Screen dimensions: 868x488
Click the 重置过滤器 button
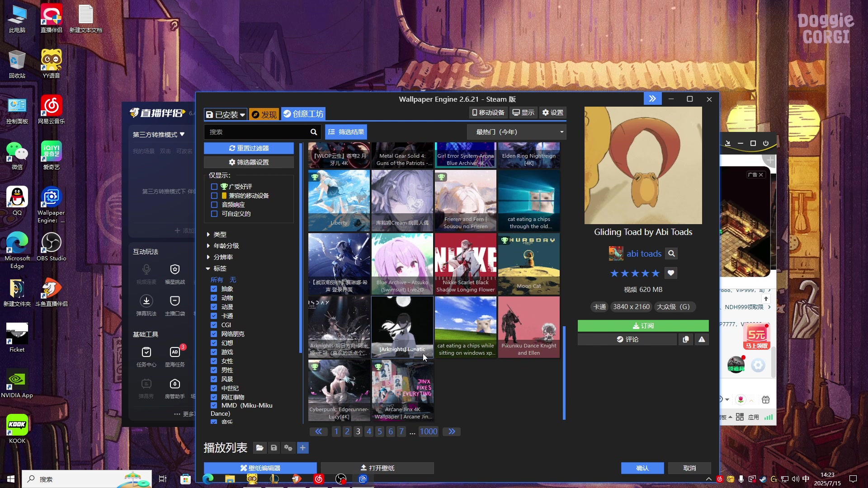click(249, 148)
